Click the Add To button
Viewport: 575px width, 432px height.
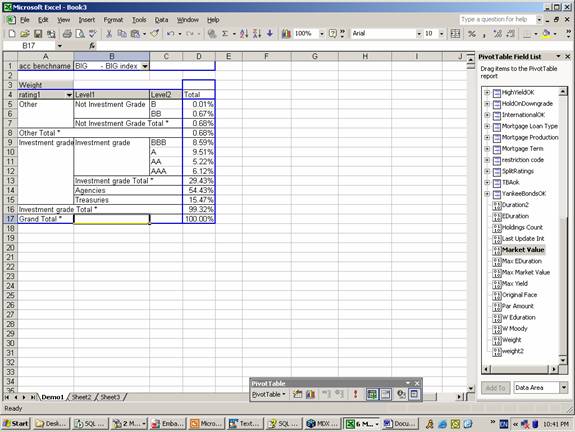(x=495, y=387)
